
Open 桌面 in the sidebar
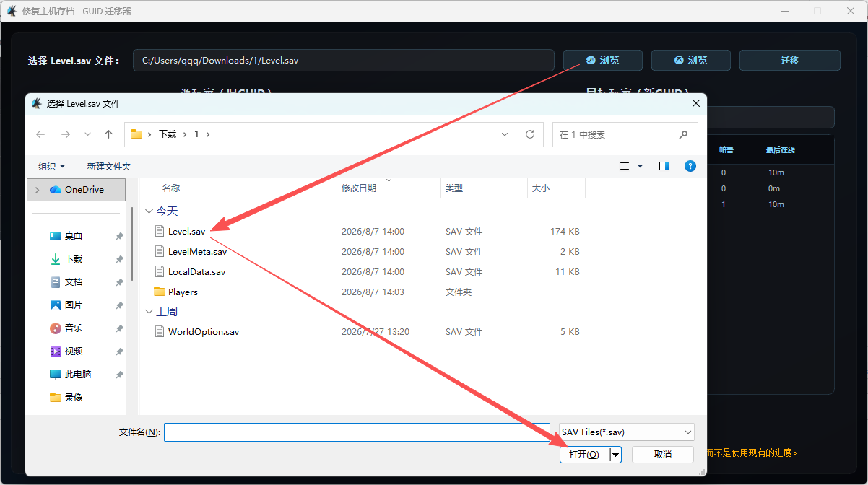click(x=74, y=236)
